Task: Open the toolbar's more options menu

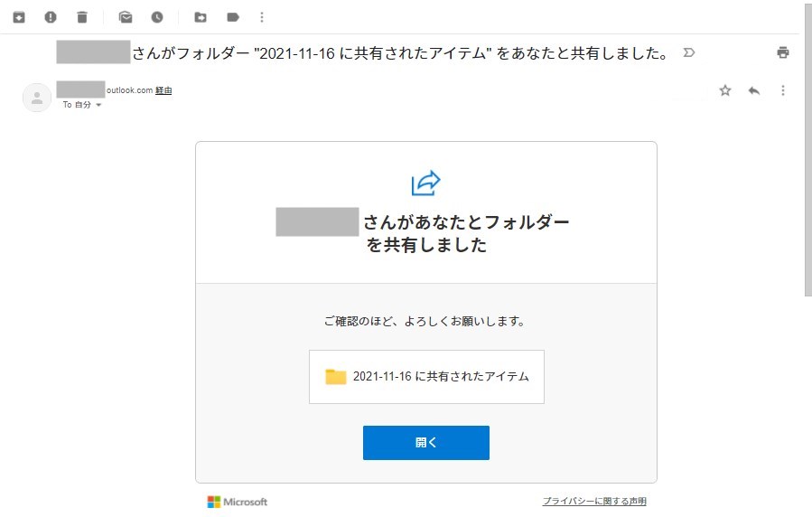Action: (262, 17)
